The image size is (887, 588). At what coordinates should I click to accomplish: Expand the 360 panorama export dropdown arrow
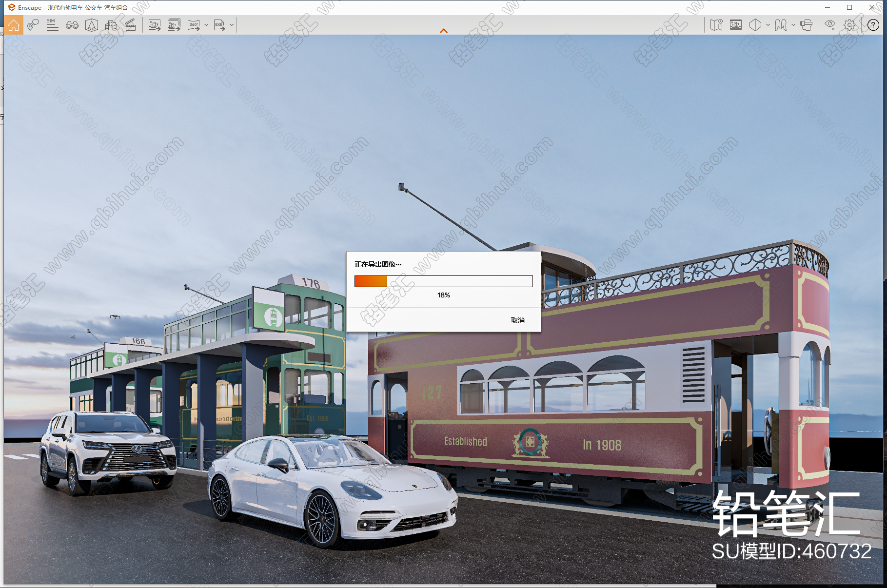[206, 25]
